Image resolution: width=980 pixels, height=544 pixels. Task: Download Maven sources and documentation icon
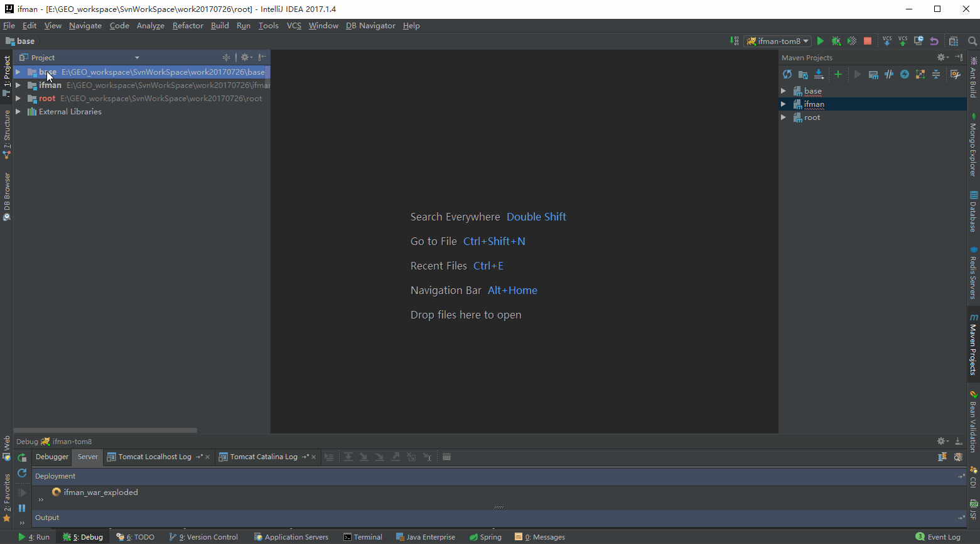click(819, 74)
